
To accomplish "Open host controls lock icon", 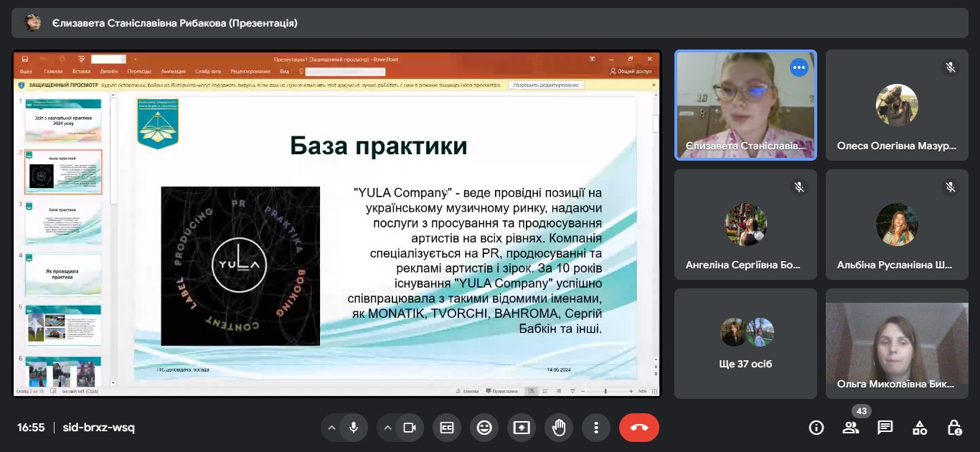I will [954, 428].
